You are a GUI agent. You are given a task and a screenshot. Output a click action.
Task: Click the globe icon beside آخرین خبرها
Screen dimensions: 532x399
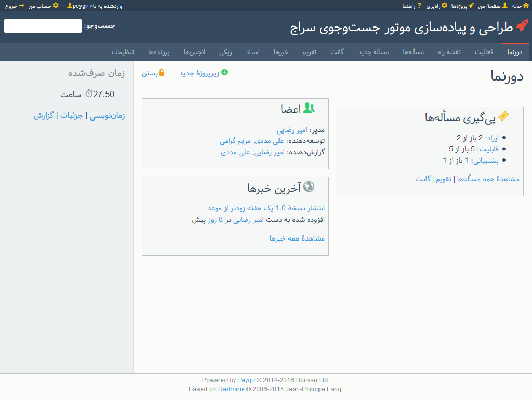tap(309, 187)
